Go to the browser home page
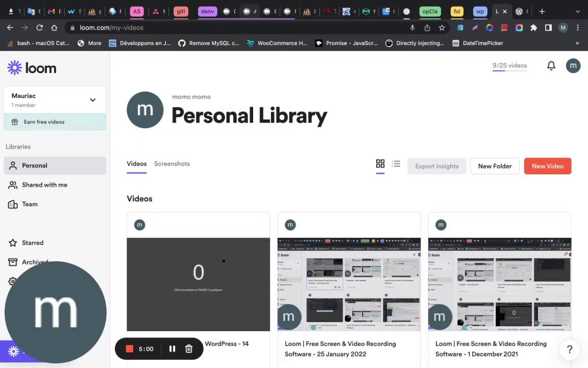The image size is (588, 368). (x=54, y=28)
